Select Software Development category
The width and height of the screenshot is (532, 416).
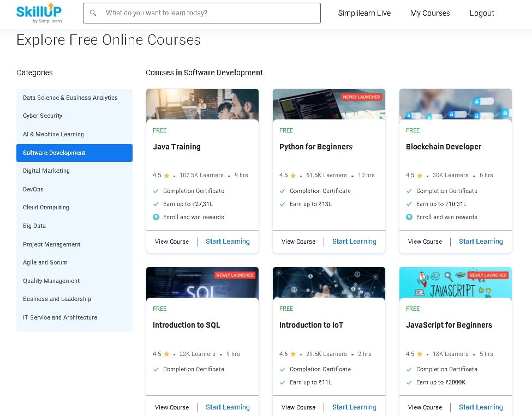(x=74, y=153)
